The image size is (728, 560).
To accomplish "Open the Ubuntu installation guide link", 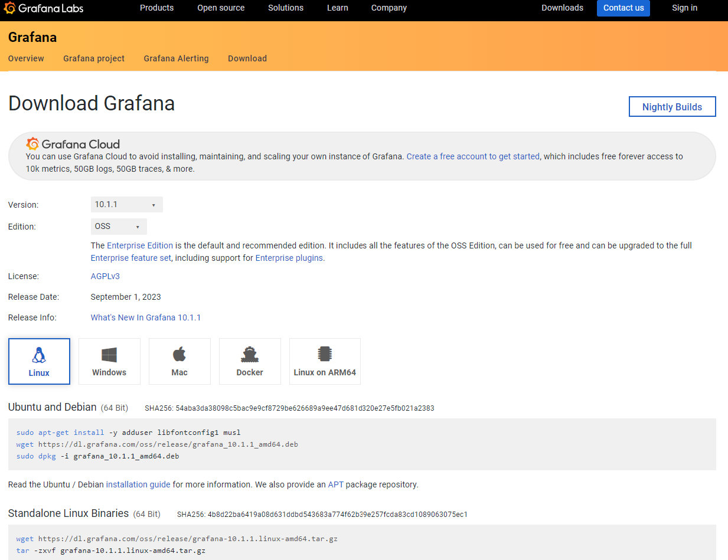I will [x=138, y=484].
